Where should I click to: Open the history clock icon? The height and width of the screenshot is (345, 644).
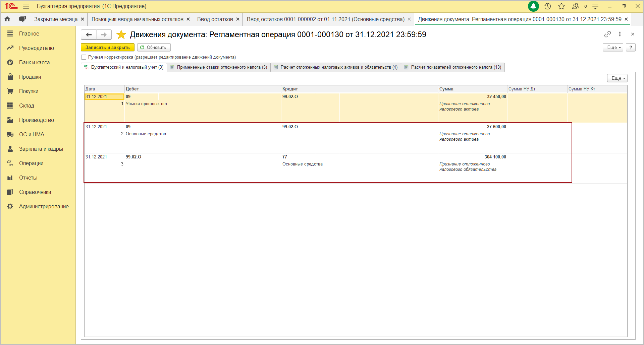pyautogui.click(x=548, y=6)
